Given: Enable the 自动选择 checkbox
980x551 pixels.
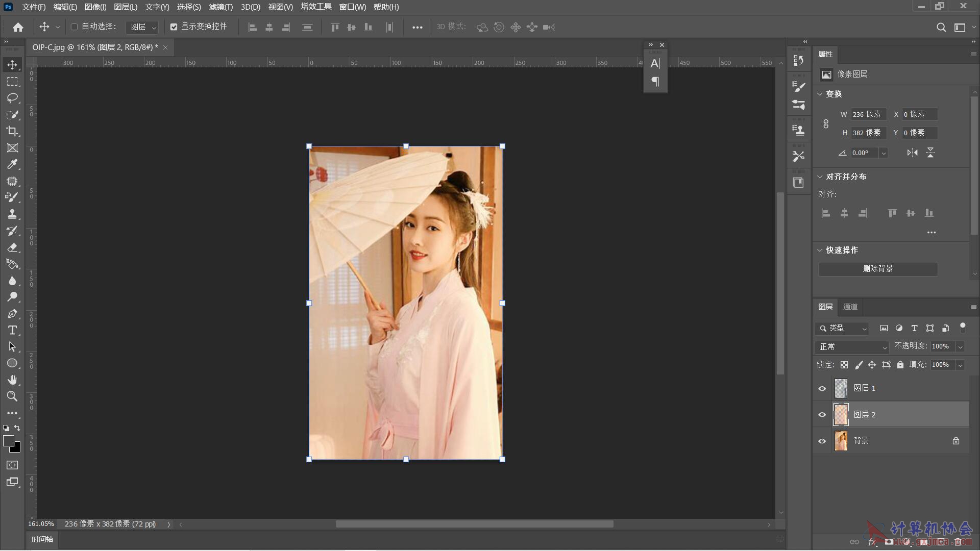Looking at the screenshot, I should coord(74,27).
